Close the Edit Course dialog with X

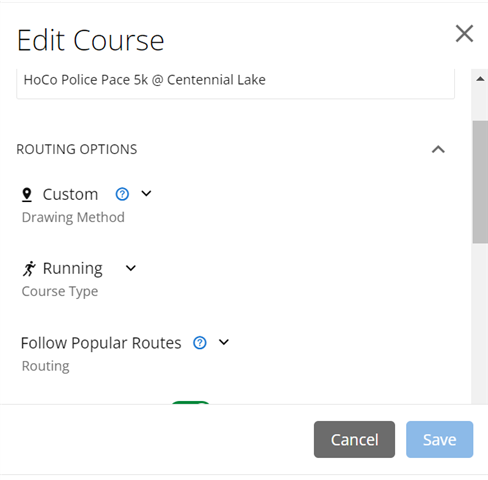click(x=464, y=34)
